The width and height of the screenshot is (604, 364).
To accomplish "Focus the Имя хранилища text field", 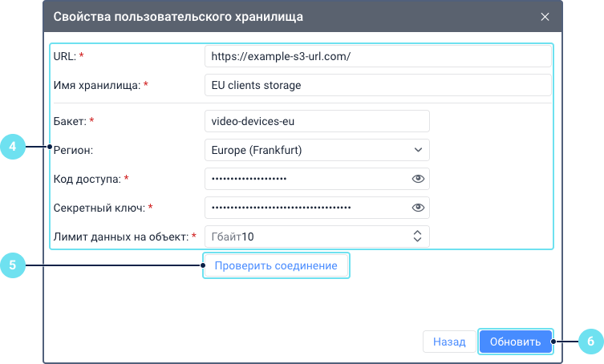I will pos(378,85).
